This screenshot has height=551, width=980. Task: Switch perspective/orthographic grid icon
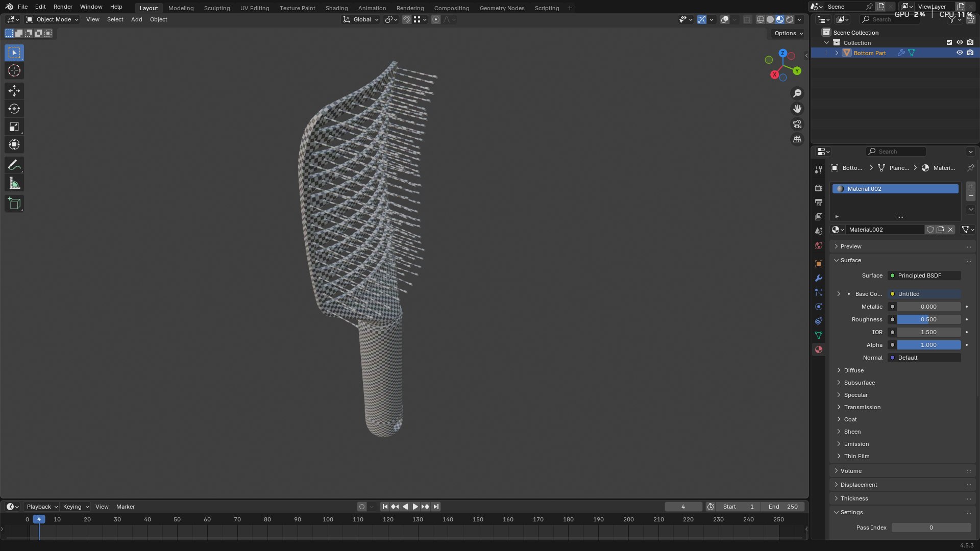(x=797, y=139)
